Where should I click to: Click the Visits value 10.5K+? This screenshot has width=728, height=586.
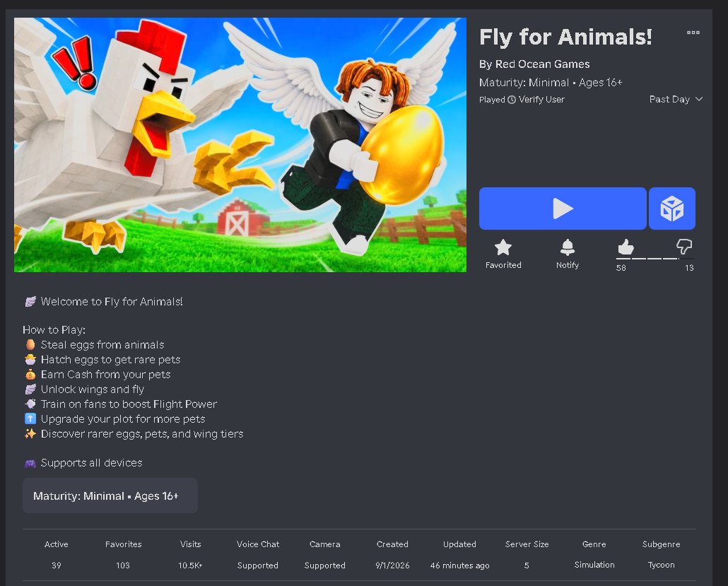coord(190,565)
